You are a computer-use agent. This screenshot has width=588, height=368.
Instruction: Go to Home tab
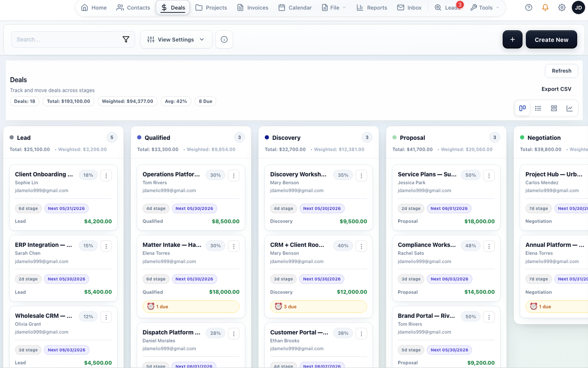click(x=94, y=8)
